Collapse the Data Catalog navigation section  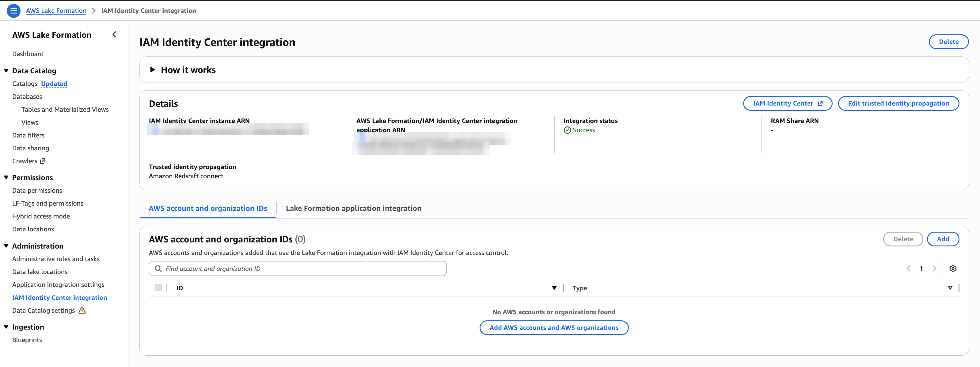6,71
